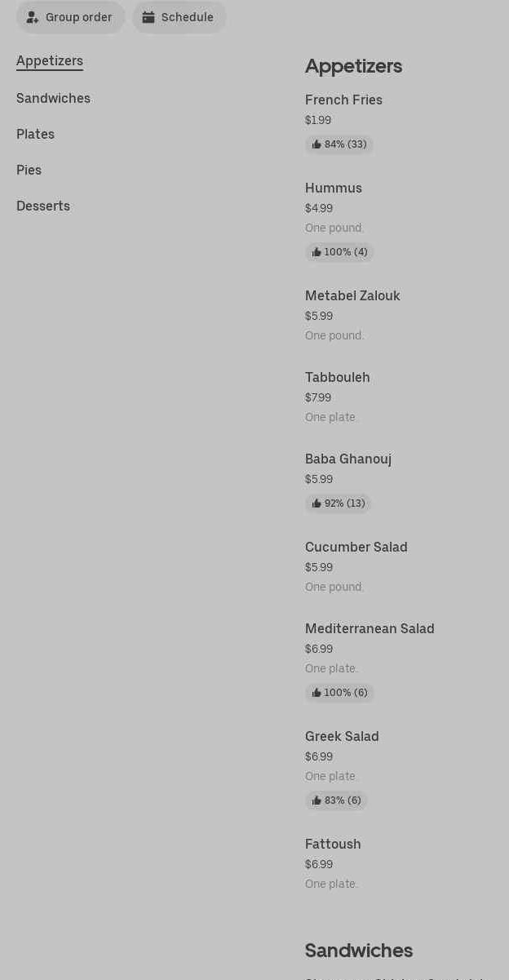Go to the Plates category
This screenshot has height=980, width=509.
point(35,135)
